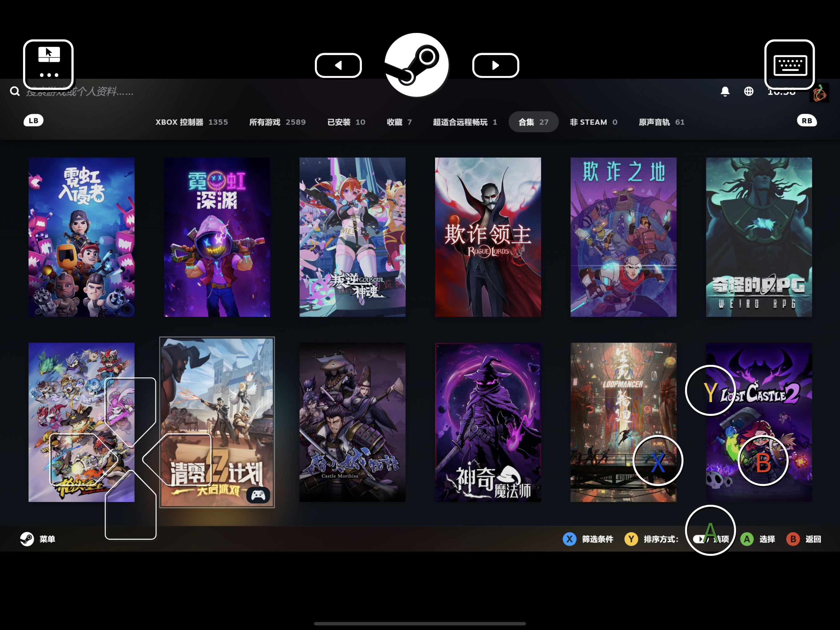Open the 霓虹入侵者 game cover
Viewport: 840px width, 630px height.
click(x=81, y=237)
